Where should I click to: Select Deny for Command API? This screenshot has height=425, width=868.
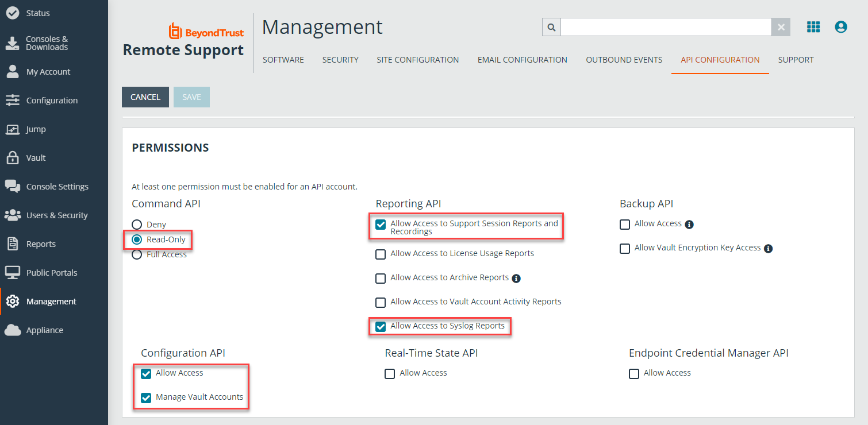tap(137, 225)
